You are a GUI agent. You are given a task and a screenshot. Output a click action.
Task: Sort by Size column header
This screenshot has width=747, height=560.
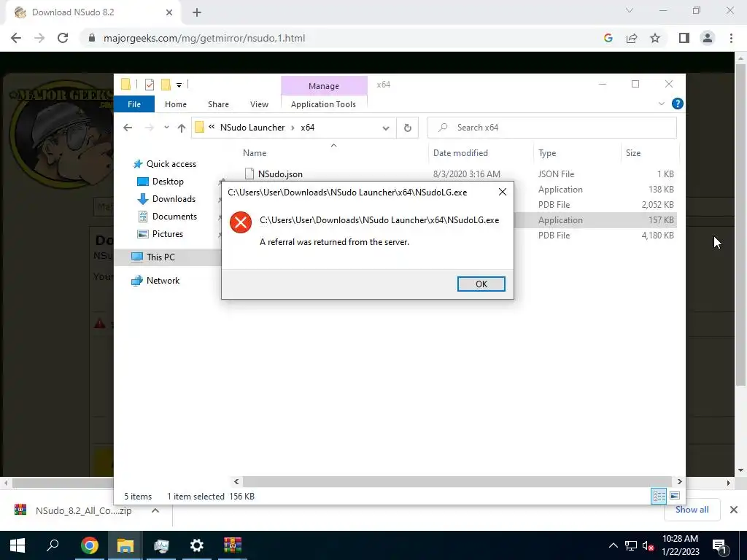point(633,153)
